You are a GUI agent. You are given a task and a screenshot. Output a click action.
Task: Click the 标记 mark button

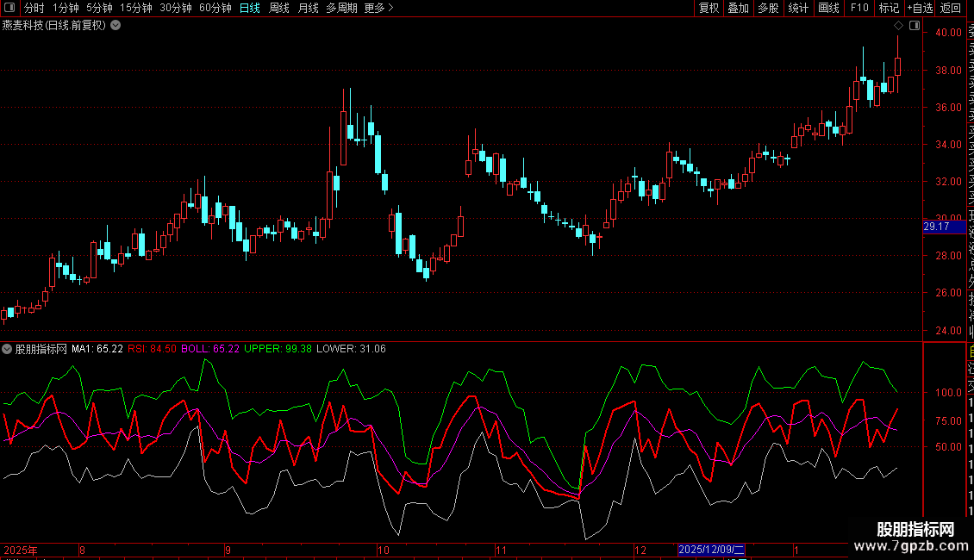(889, 8)
